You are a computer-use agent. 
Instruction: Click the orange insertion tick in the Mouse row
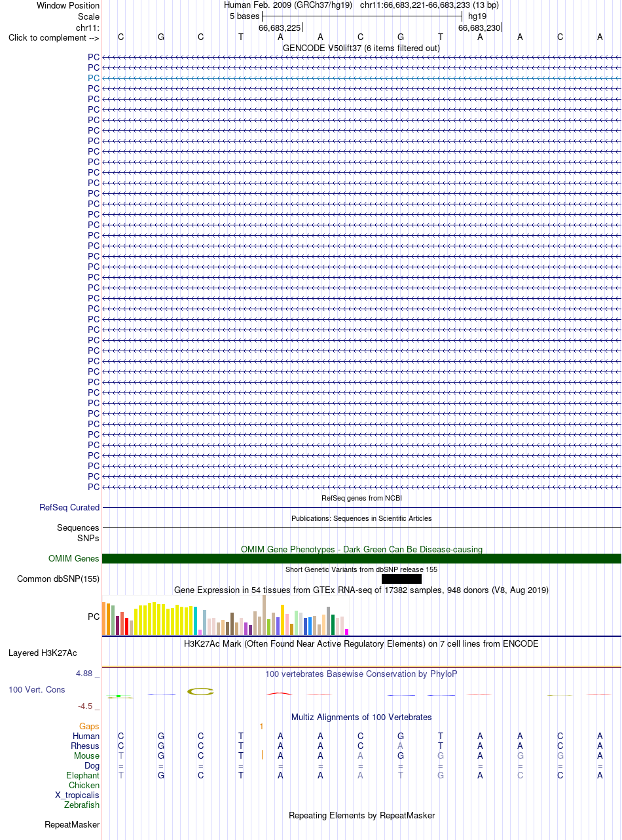tap(262, 755)
